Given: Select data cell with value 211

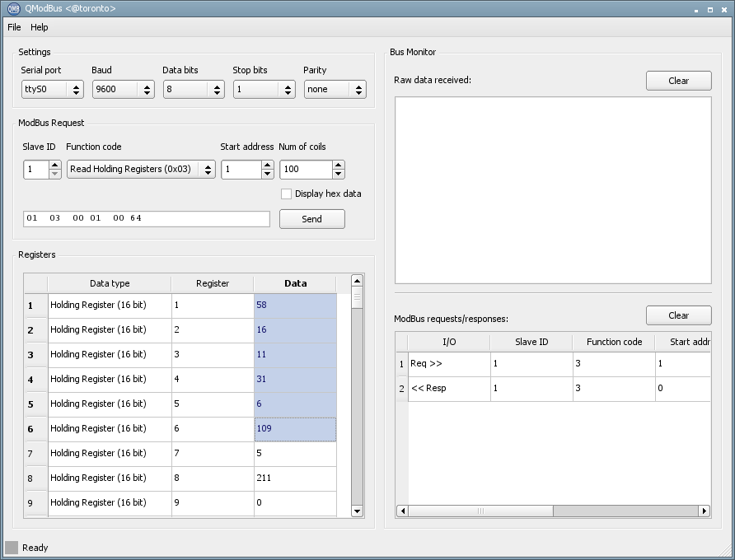Looking at the screenshot, I should [x=295, y=478].
